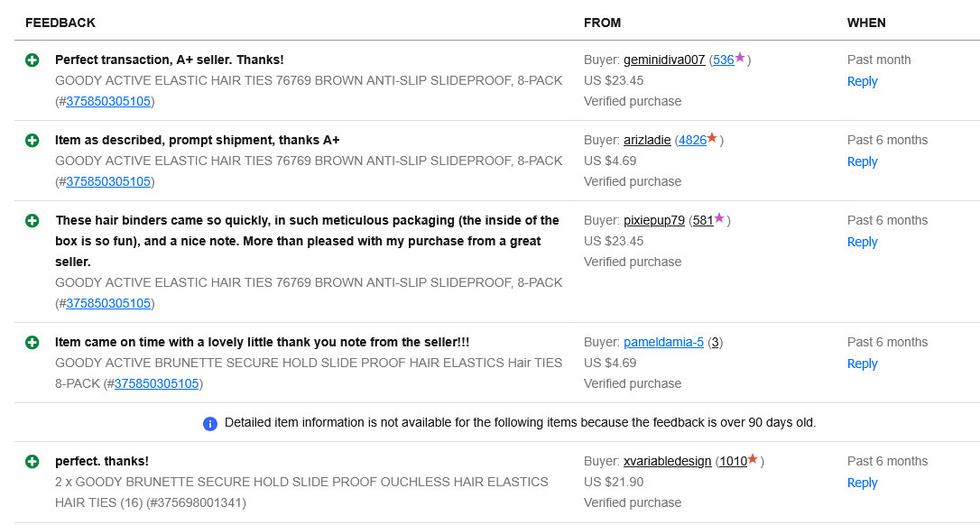Open buyer pameldamia-5's profile
This screenshot has height=525, width=980.
pos(663,343)
